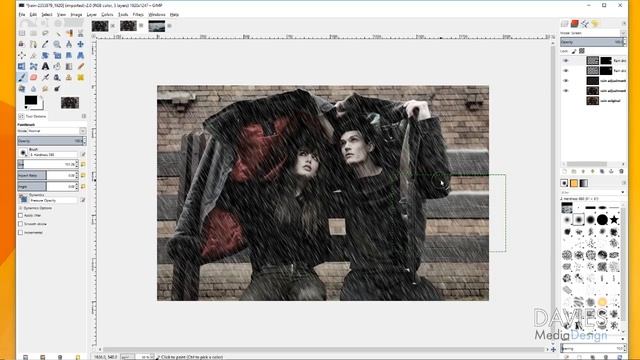The width and height of the screenshot is (640, 360).
Task: Select the Ellipse Select tool
Action: click(x=33, y=33)
